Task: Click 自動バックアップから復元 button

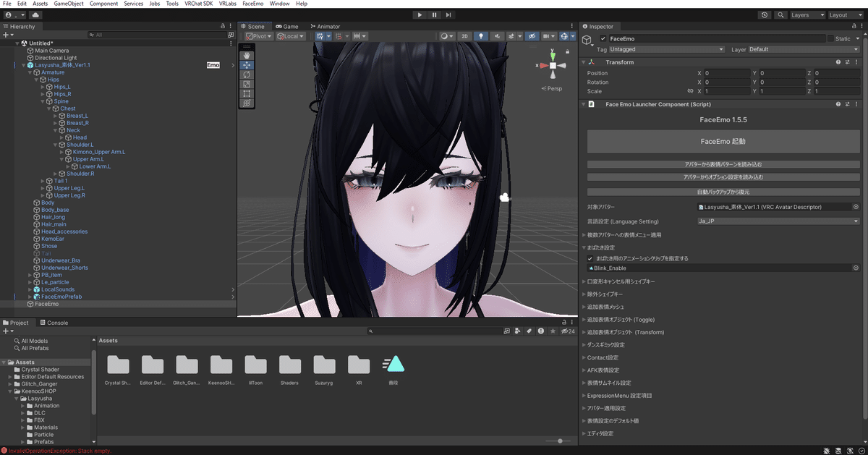Action: click(723, 192)
